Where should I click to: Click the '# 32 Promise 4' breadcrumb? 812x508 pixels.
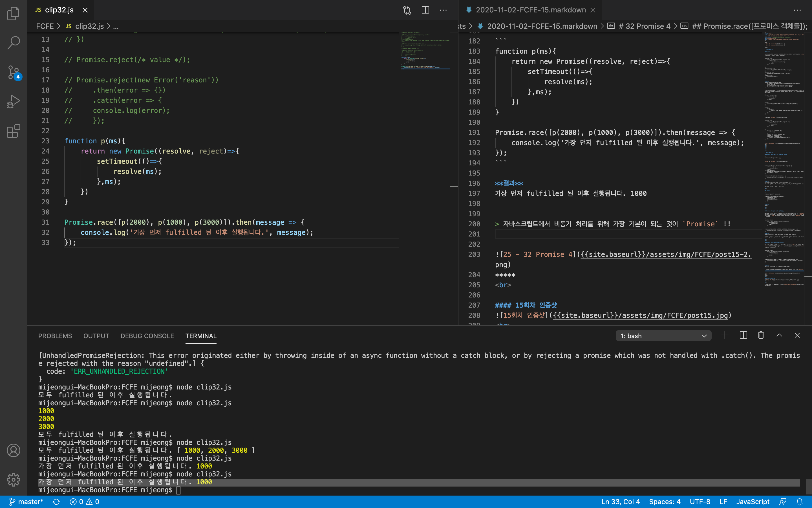pos(639,26)
